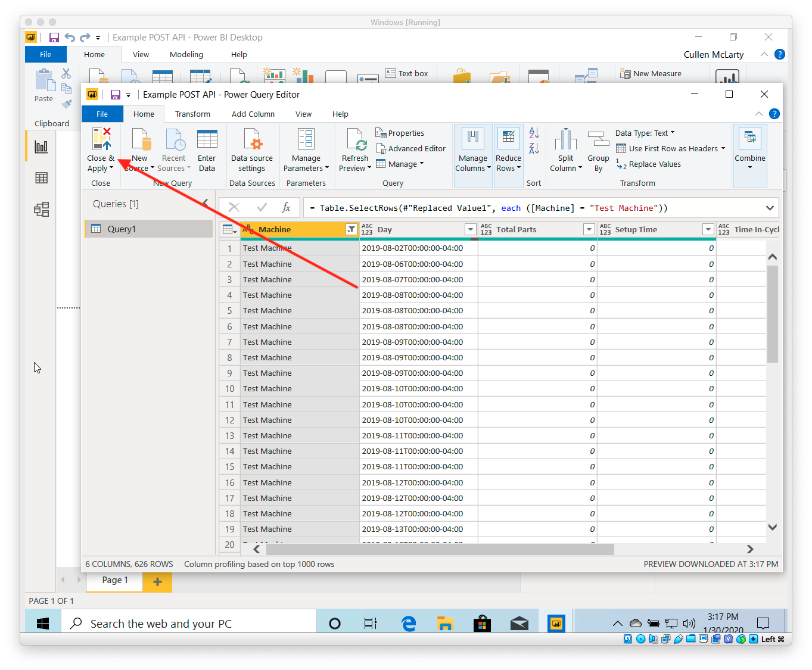This screenshot has height=670, width=812.
Task: Click the Split Column icon
Action: click(x=566, y=139)
